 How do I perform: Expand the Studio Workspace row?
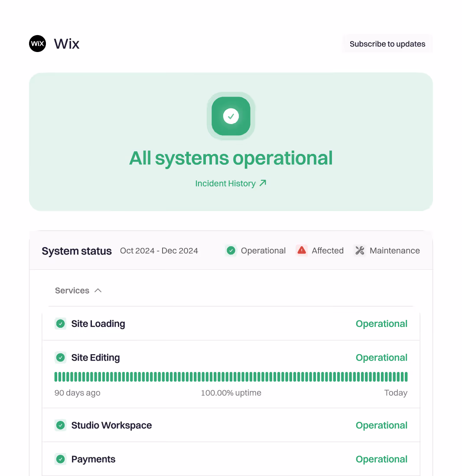tap(231, 425)
